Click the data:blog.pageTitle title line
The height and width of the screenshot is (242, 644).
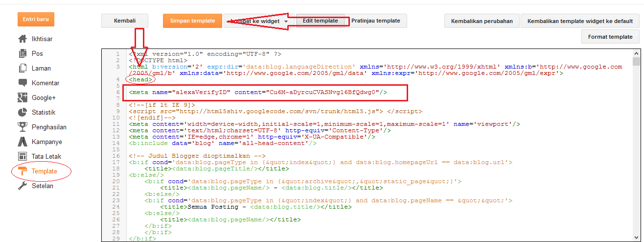(x=217, y=168)
